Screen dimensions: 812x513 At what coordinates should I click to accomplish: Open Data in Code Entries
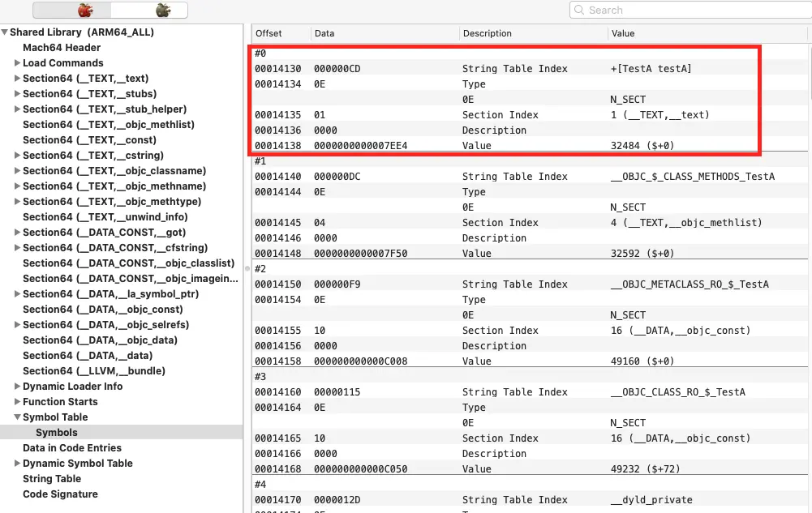(x=72, y=448)
